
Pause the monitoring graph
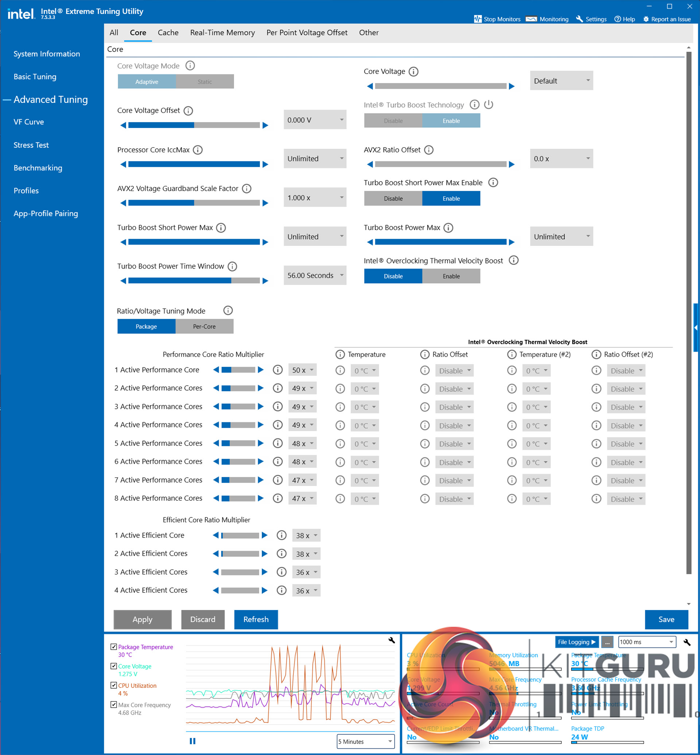(x=192, y=741)
